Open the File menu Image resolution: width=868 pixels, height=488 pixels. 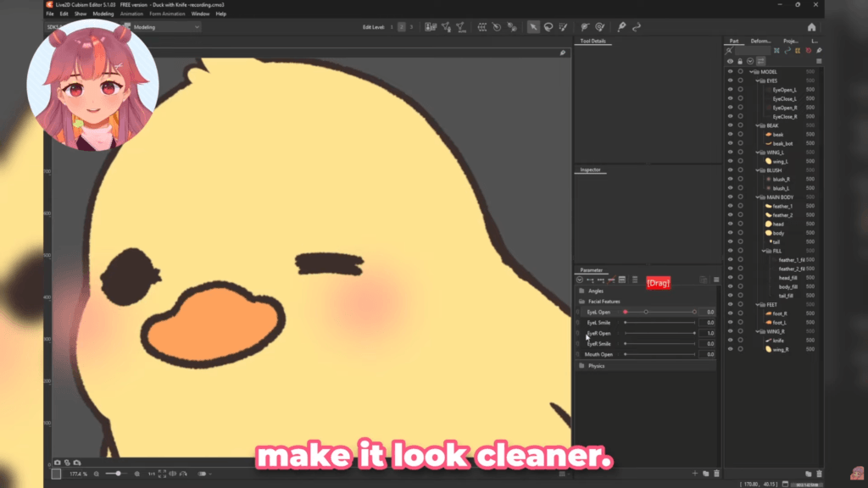[50, 14]
